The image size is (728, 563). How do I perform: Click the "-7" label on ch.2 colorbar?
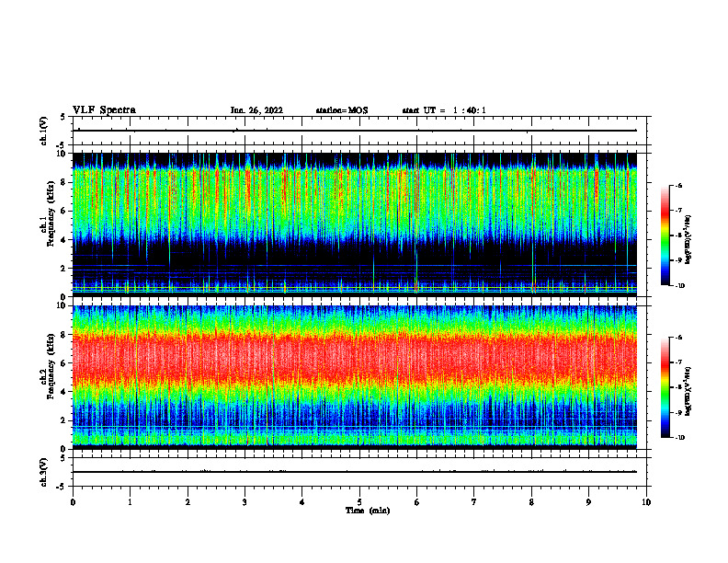(x=678, y=362)
